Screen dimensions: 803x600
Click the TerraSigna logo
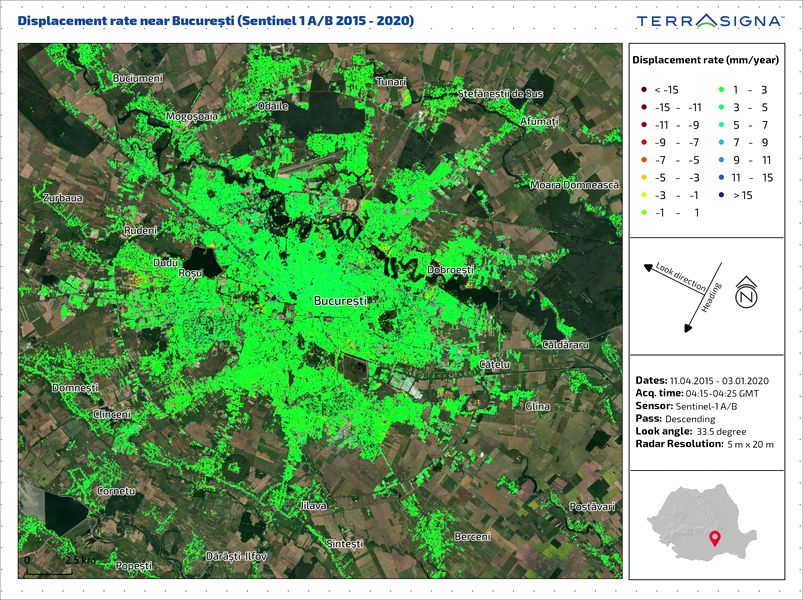[709, 21]
